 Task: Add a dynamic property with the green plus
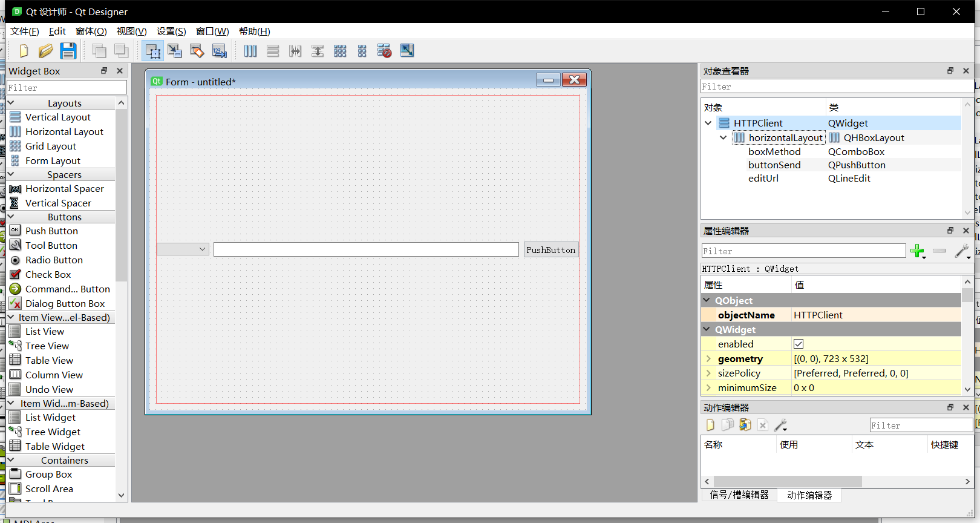click(x=918, y=251)
